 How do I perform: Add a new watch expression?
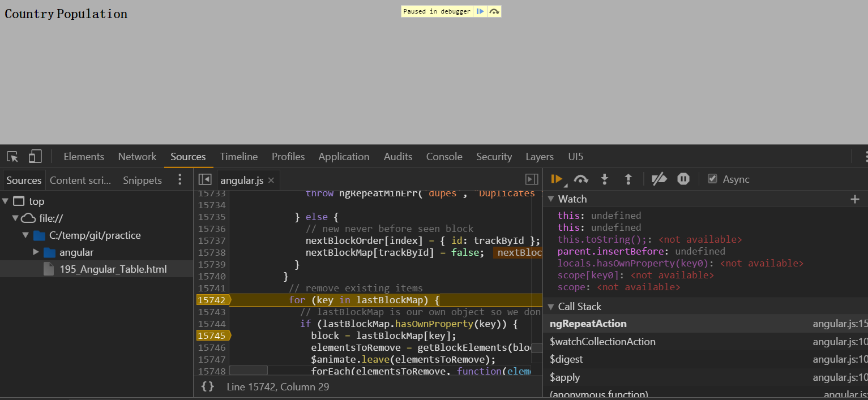pos(855,199)
